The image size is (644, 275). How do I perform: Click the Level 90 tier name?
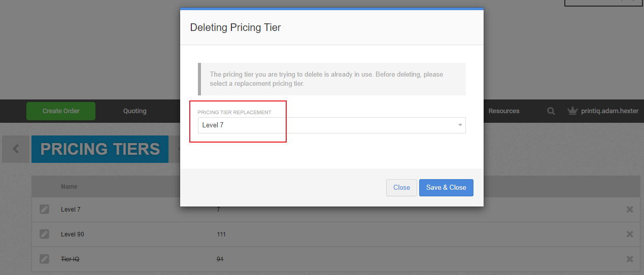73,234
